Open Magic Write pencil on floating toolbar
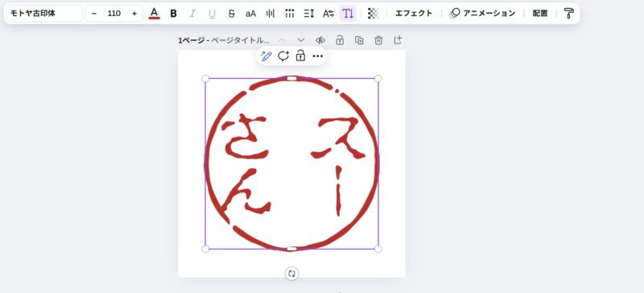Image resolution: width=644 pixels, height=293 pixels. click(x=266, y=56)
